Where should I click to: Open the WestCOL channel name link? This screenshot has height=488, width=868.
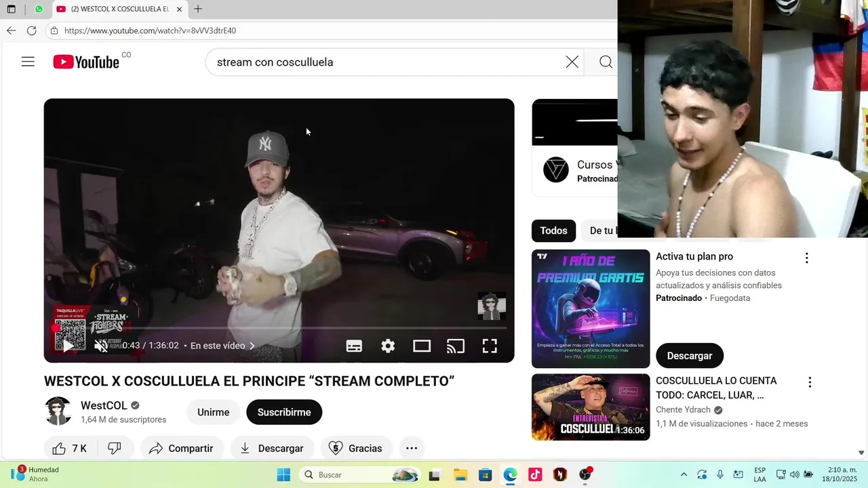(x=104, y=405)
